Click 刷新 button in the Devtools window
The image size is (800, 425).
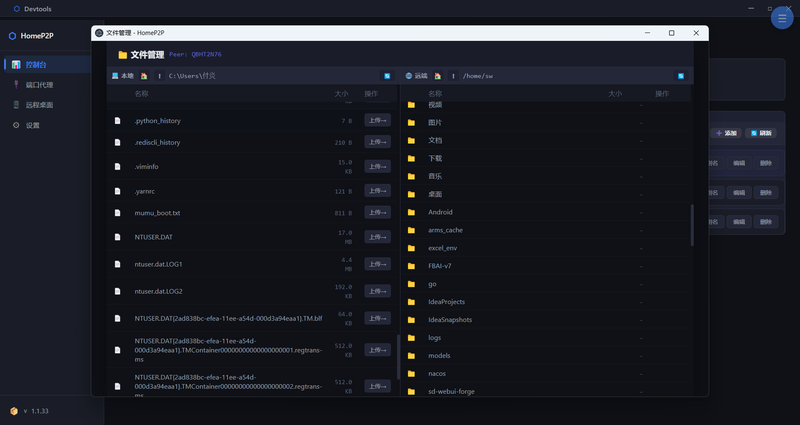click(761, 133)
